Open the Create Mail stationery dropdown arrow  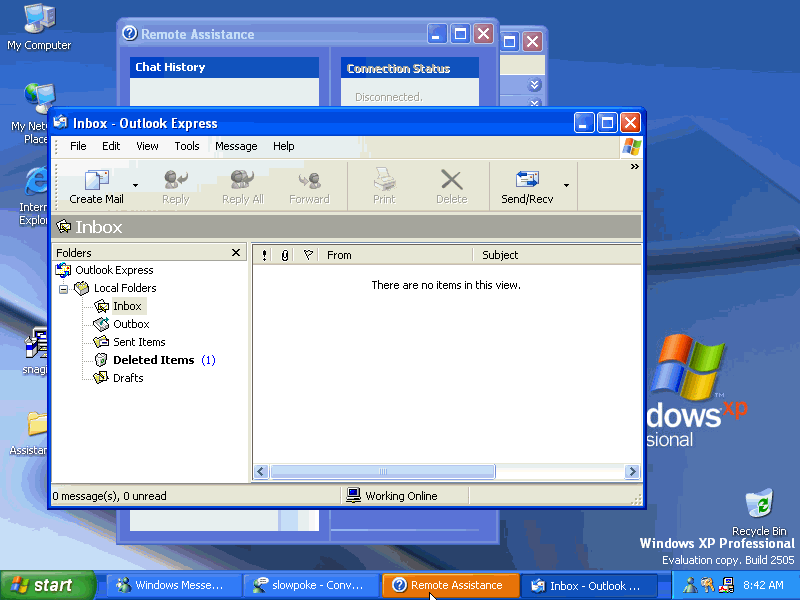point(135,186)
